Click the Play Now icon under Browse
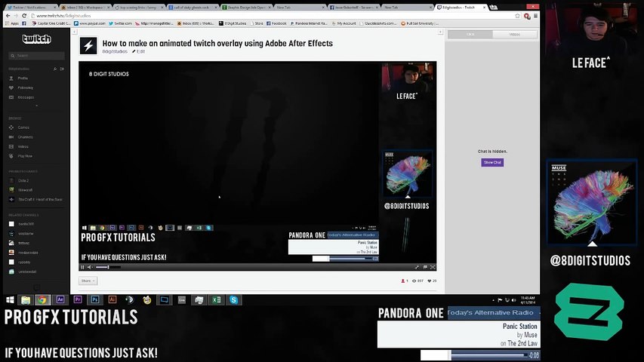 click(x=11, y=156)
